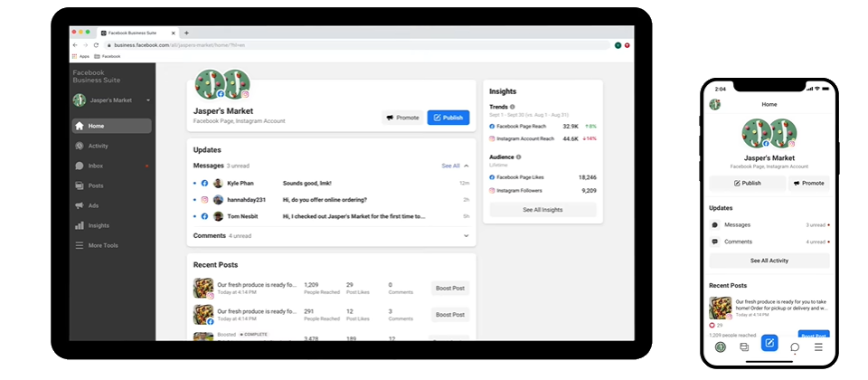Screen dimensions: 868x380
Task: Click the info icon next to Audience
Action: pos(518,157)
